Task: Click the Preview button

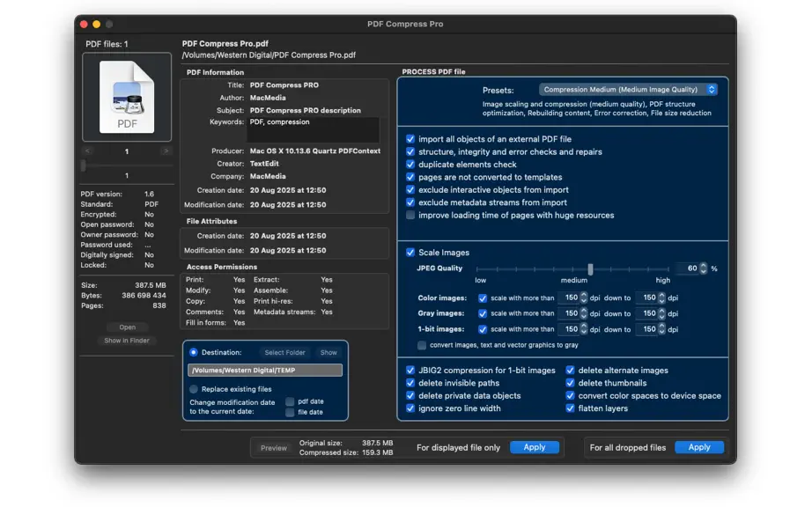Action: point(273,448)
